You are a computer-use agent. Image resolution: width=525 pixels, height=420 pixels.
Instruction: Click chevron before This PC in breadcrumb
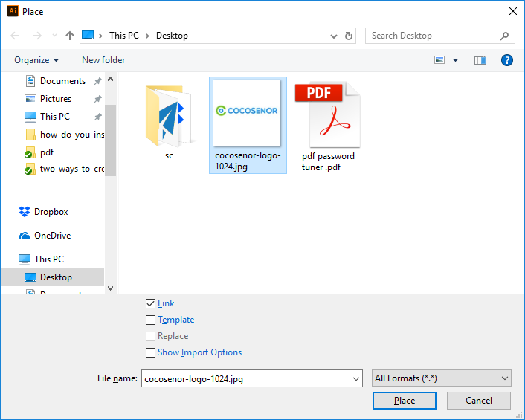(x=100, y=36)
